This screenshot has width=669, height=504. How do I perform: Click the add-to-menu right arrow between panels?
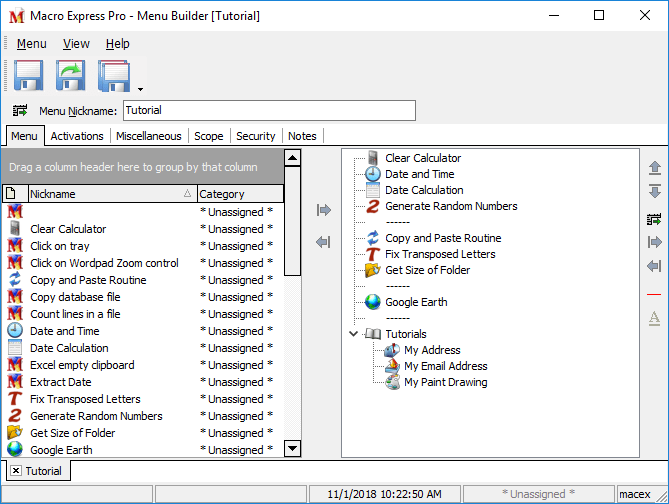click(323, 210)
